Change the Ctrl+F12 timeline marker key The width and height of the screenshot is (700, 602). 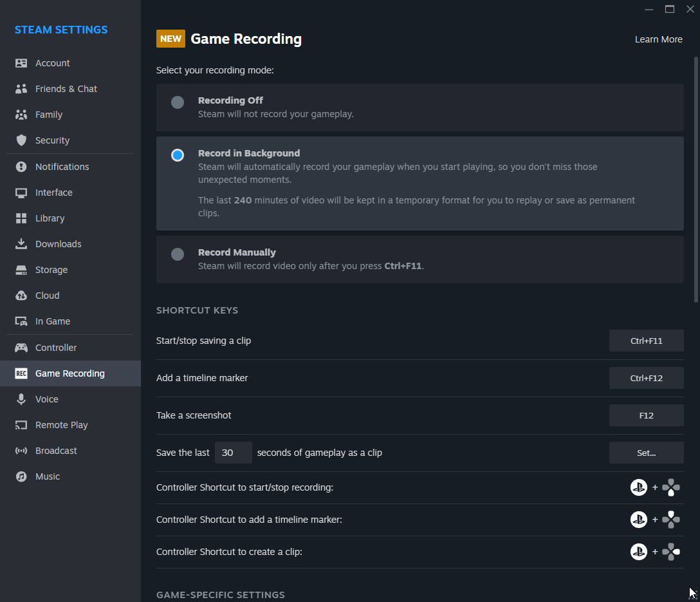pos(646,378)
